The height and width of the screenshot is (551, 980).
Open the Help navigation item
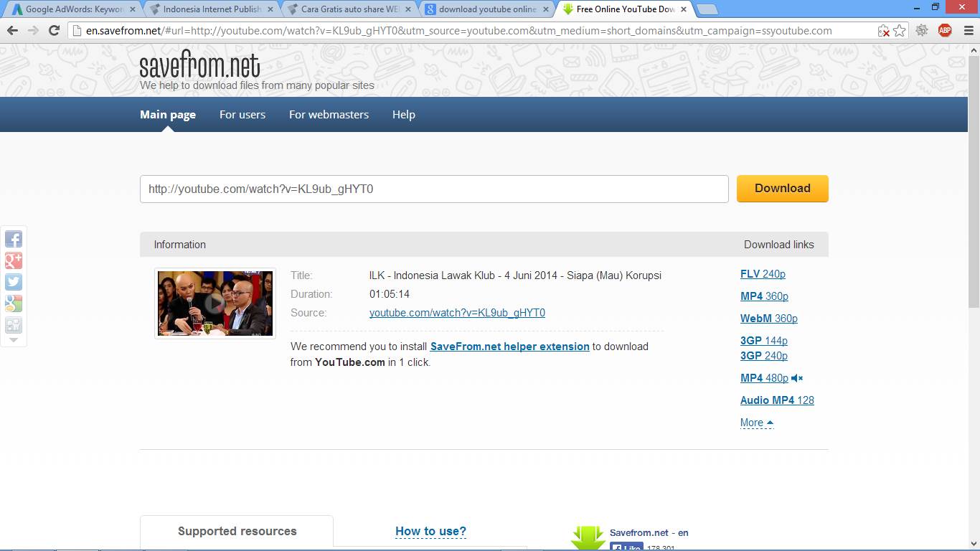(404, 115)
